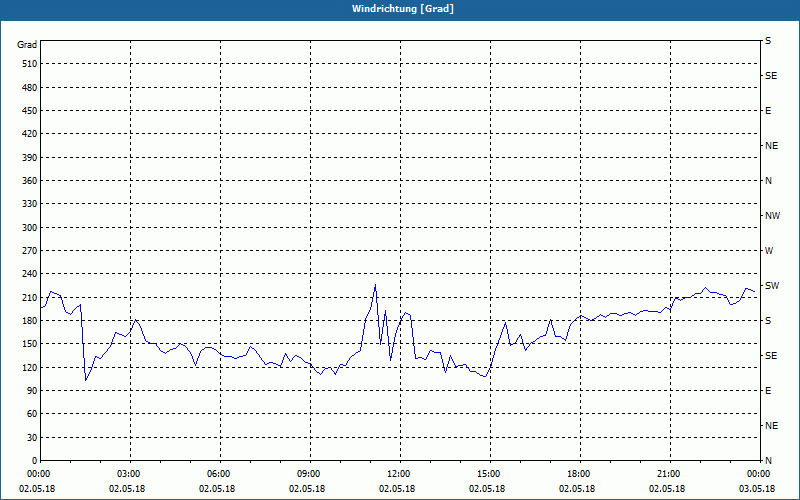Click the 360 y-axis label
This screenshot has width=800, height=500.
[x=30, y=181]
